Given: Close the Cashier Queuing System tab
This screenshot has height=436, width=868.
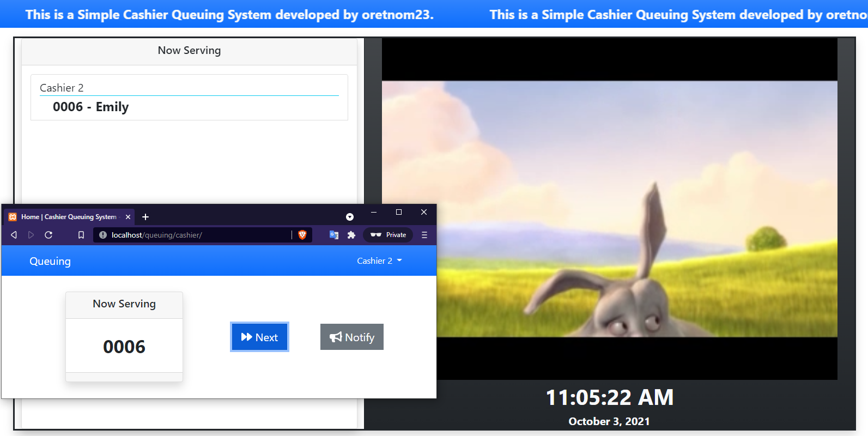Looking at the screenshot, I should tap(128, 217).
